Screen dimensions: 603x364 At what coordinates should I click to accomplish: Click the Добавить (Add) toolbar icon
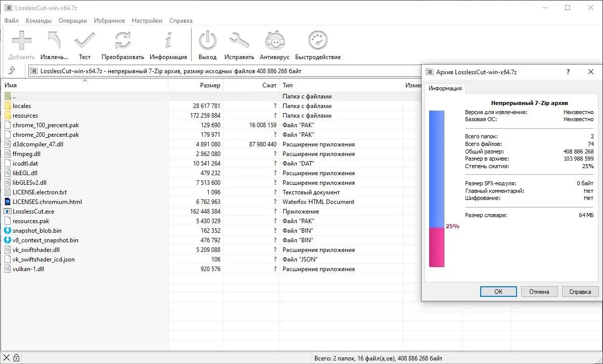coord(22,41)
